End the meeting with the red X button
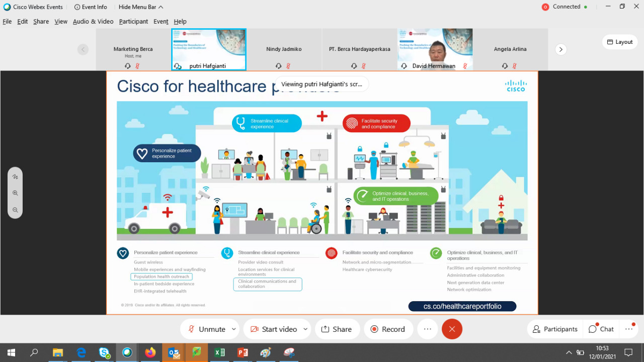Image resolution: width=644 pixels, height=362 pixels. click(x=452, y=329)
